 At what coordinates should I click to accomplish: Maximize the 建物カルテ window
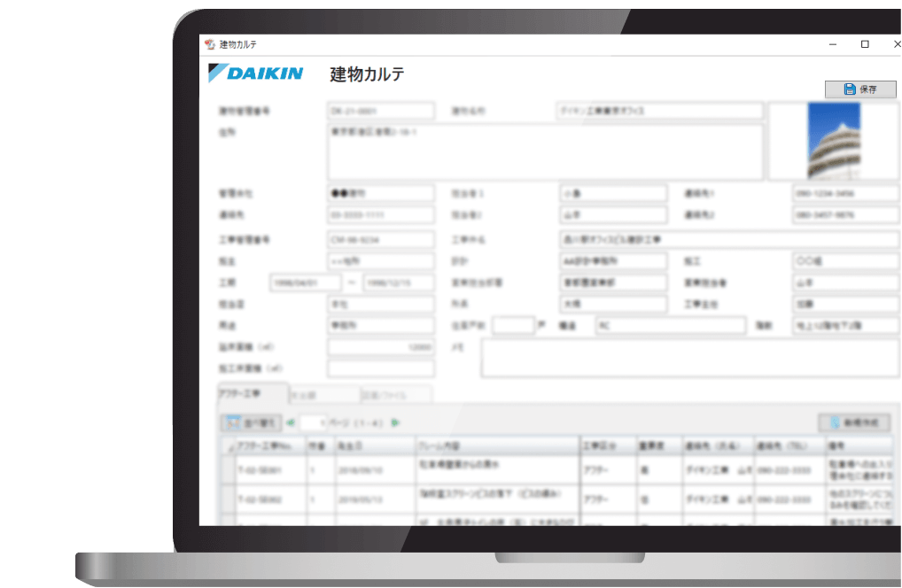(865, 44)
